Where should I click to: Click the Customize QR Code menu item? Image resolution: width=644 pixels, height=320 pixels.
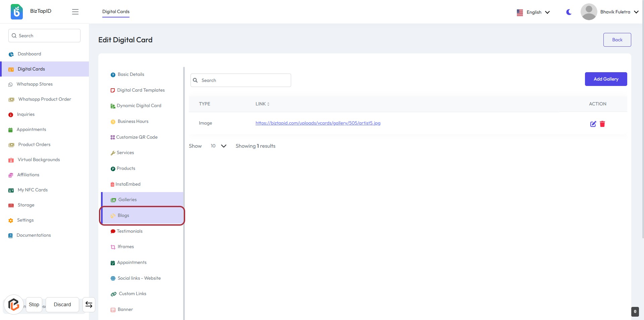pos(137,137)
